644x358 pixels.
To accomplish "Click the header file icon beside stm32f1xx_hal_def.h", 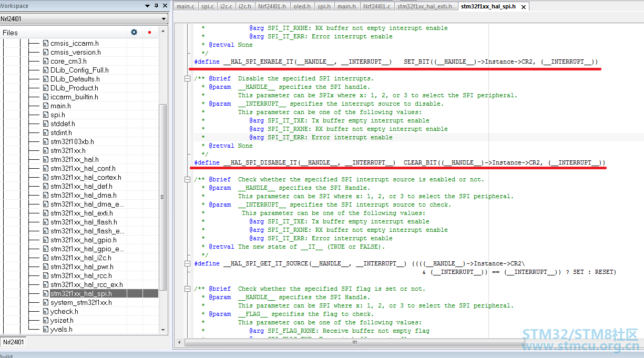I will (46, 186).
